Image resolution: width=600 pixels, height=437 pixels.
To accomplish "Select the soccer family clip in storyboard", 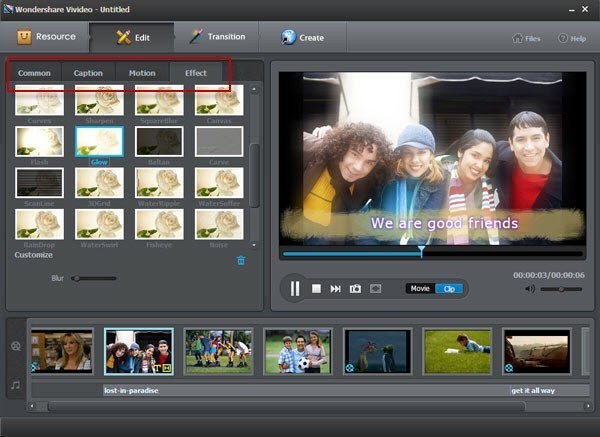I will (x=297, y=351).
